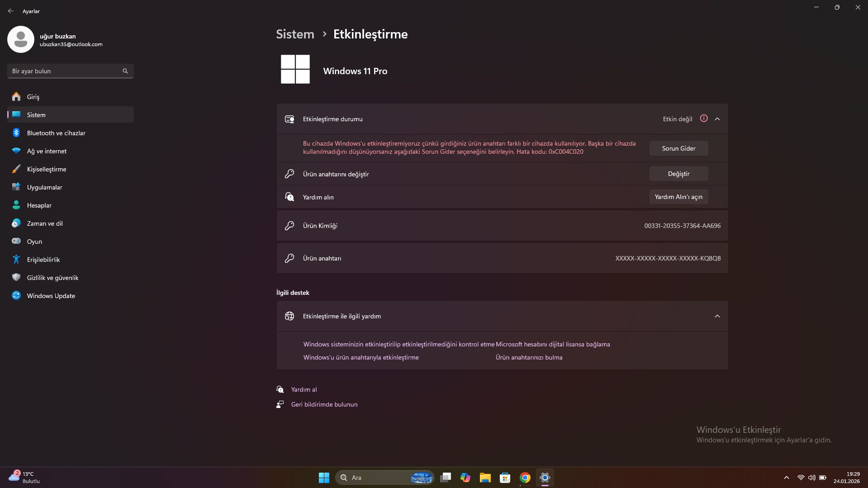The height and width of the screenshot is (488, 868).
Task: Click the Wi-Fi icon in system tray
Action: (x=801, y=478)
